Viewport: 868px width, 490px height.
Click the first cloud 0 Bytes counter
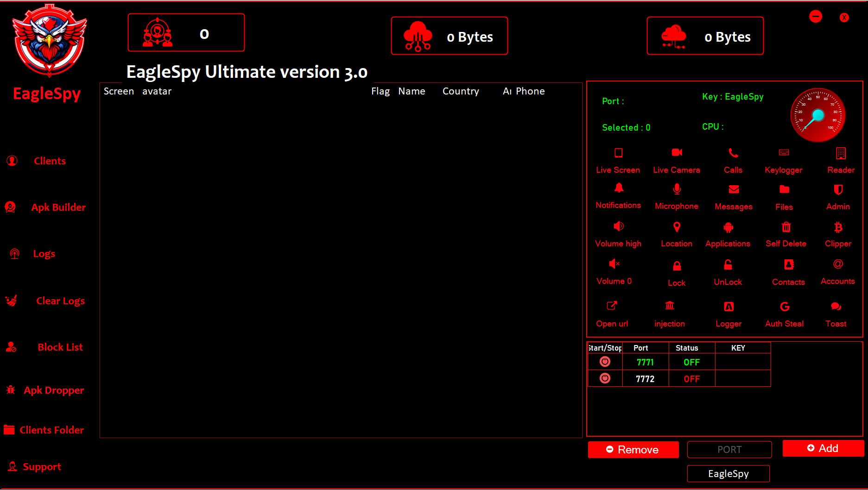[x=450, y=36]
